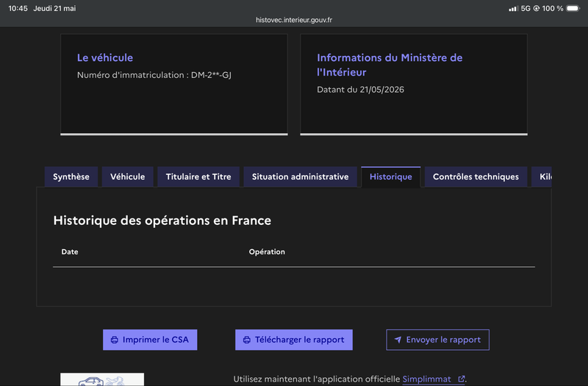This screenshot has width=588, height=386.
Task: Click the Envoyer le rapport button
Action: tap(437, 340)
